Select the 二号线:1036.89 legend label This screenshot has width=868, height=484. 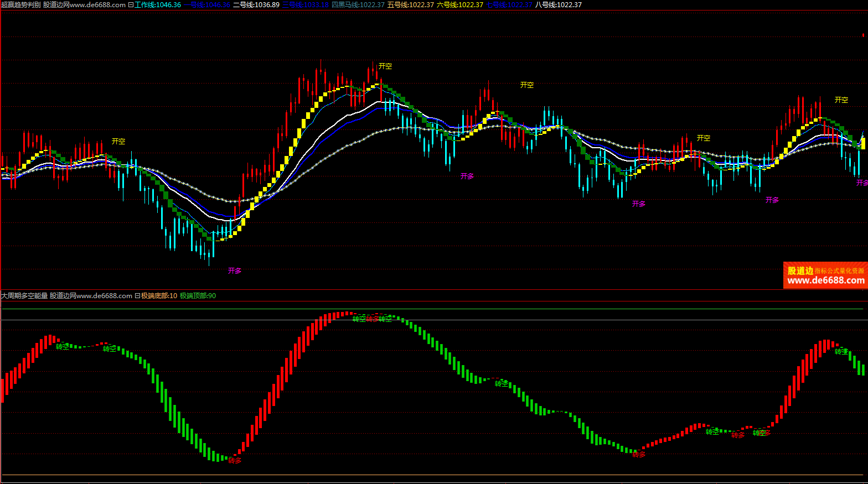click(x=256, y=5)
